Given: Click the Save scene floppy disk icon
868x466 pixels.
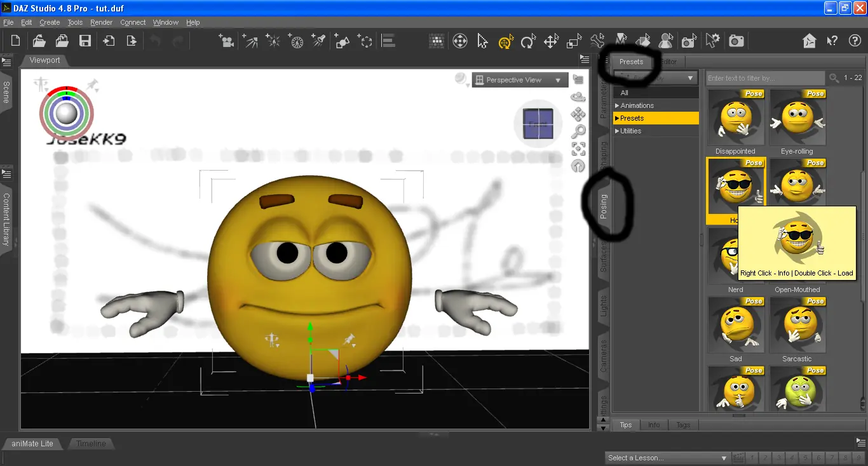Looking at the screenshot, I should tap(85, 41).
